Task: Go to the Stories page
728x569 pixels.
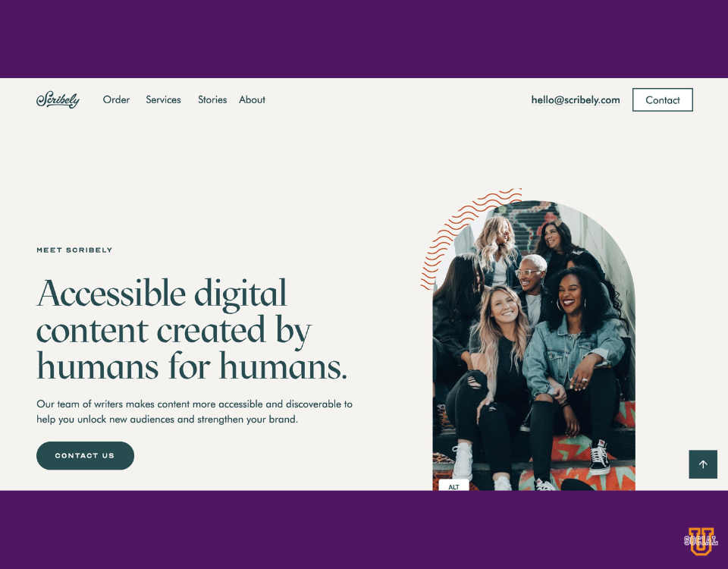Action: point(212,100)
